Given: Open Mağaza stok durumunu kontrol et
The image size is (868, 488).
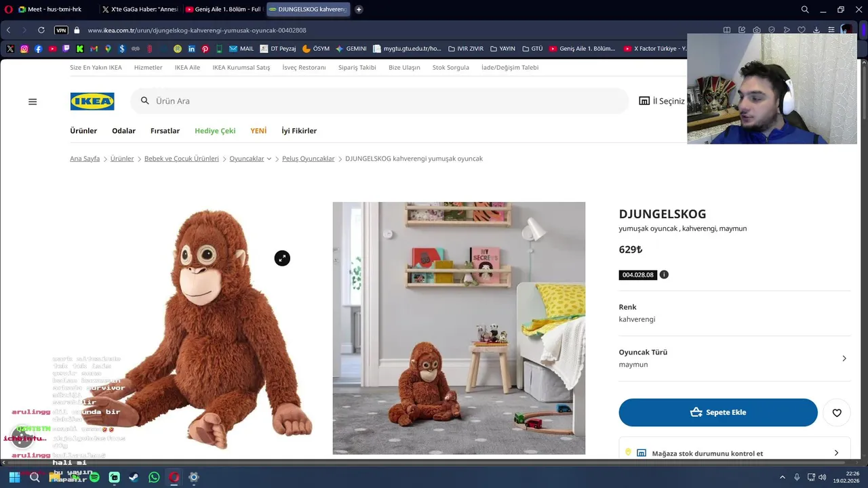Looking at the screenshot, I should tap(734, 453).
